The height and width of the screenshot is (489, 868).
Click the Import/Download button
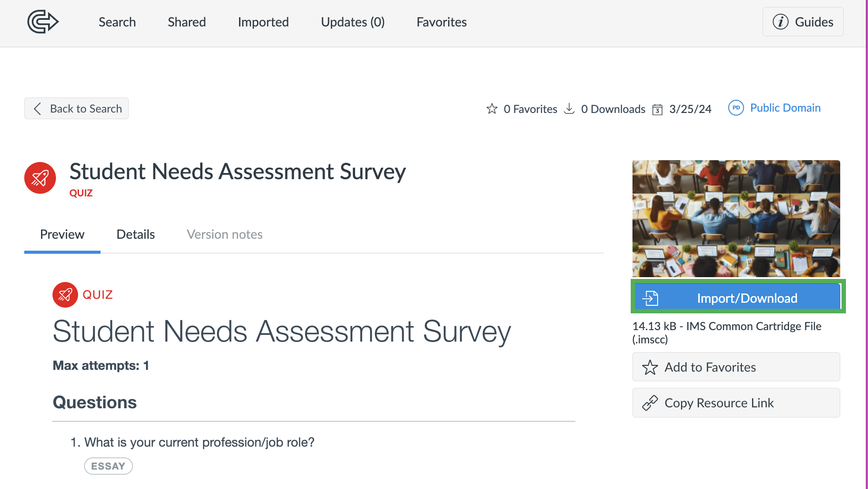pos(737,298)
